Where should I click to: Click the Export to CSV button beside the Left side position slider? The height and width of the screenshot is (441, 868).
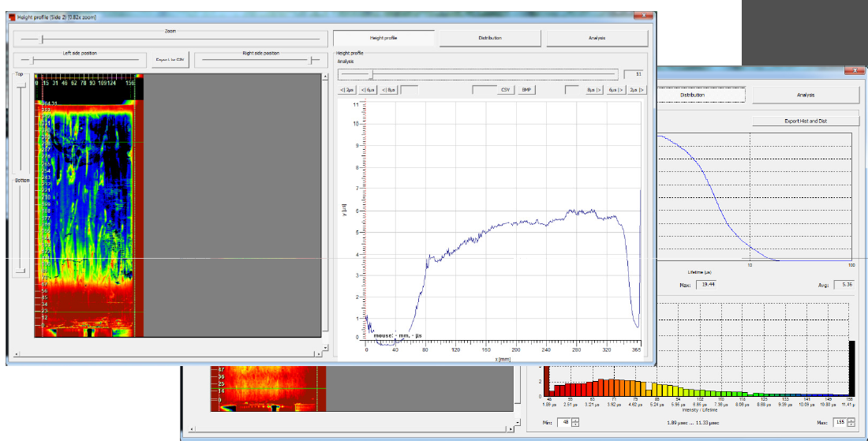pos(170,60)
